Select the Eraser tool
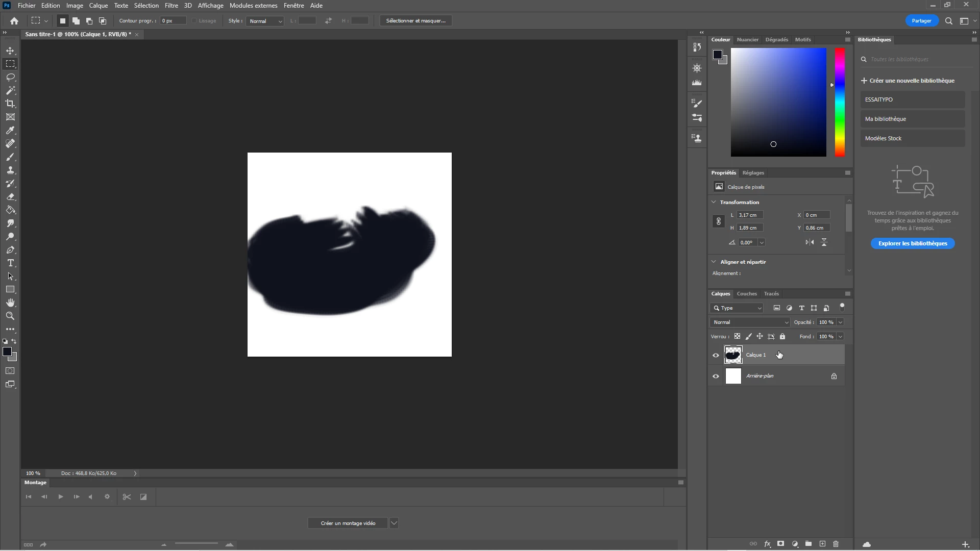This screenshot has height=551, width=980. 10,197
